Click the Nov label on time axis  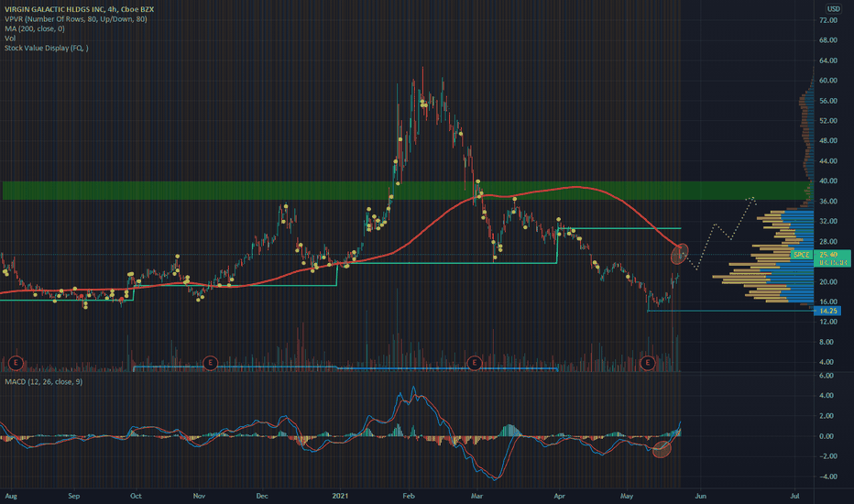[199, 496]
